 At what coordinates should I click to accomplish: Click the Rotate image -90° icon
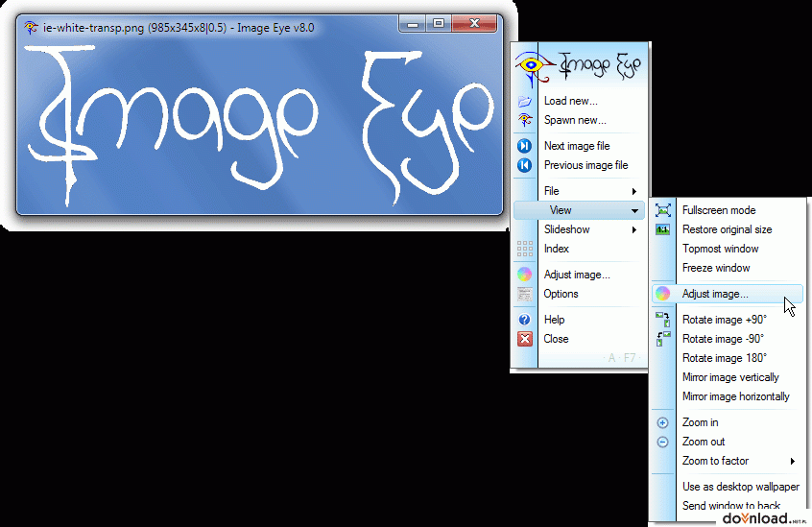pos(663,339)
